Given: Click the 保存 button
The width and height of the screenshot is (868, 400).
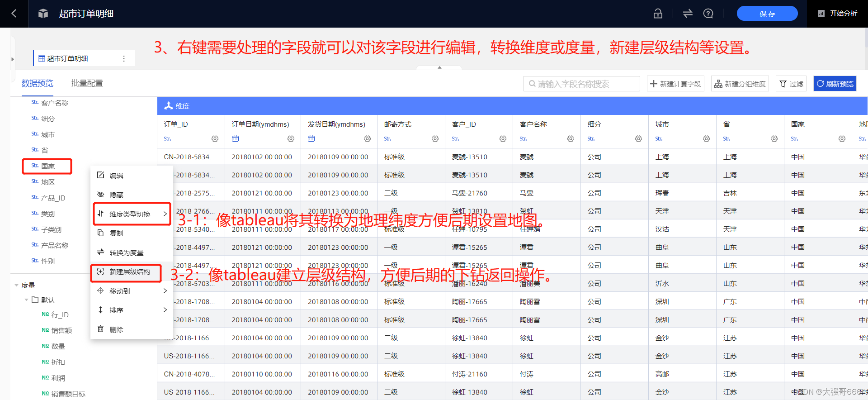Looking at the screenshot, I should click(x=767, y=14).
